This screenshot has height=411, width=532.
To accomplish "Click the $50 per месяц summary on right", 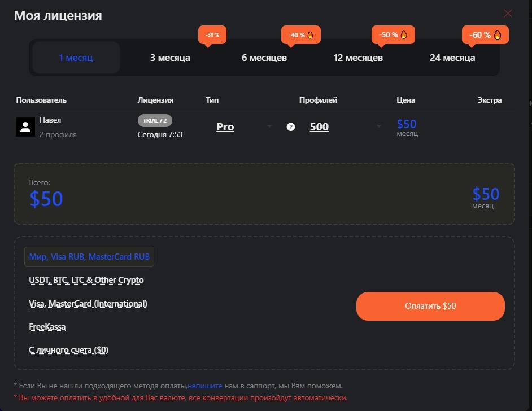I will (x=486, y=198).
